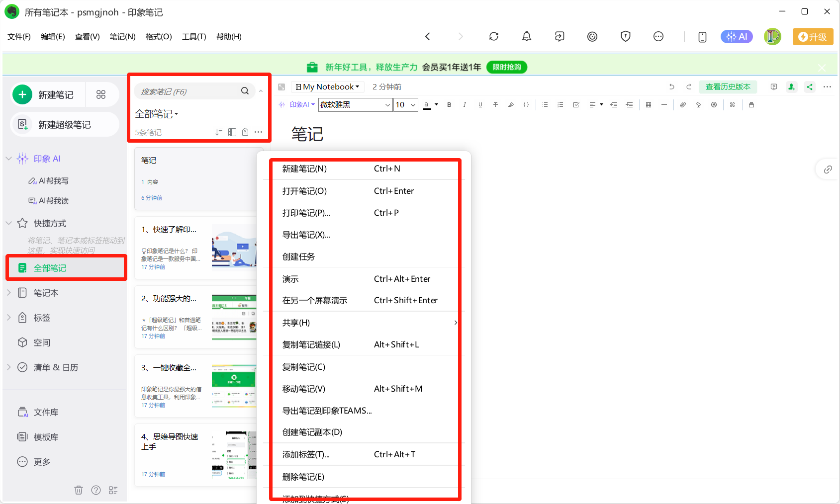Image resolution: width=840 pixels, height=504 pixels.
Task: Insert a checkbox to-do item
Action: (x=576, y=105)
